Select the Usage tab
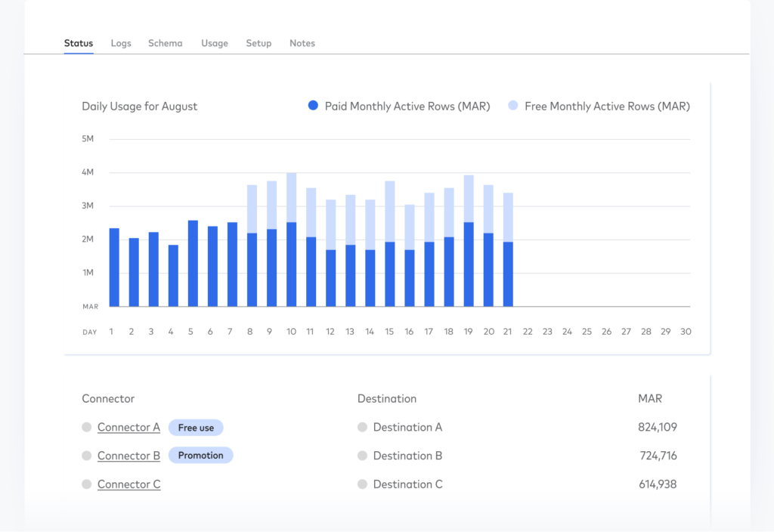The image size is (774, 532). pos(214,43)
